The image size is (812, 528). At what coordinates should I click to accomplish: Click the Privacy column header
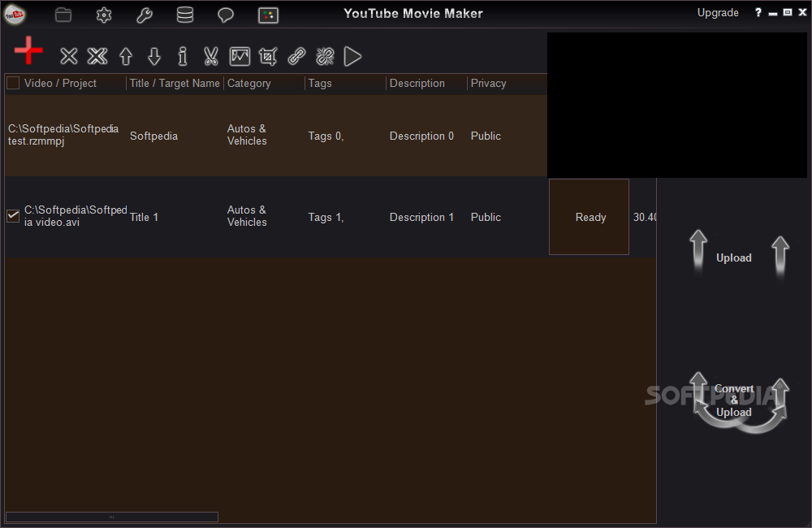(488, 83)
